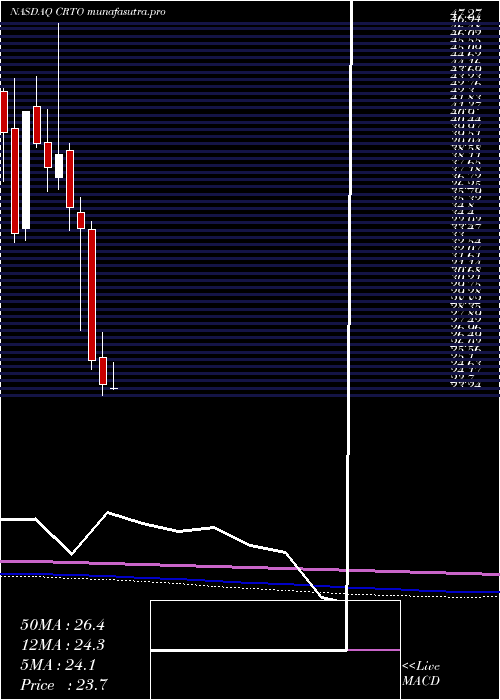Click the <<Live MACD label
Image resolution: width=500 pixels, height=700 pixels.
(x=421, y=674)
